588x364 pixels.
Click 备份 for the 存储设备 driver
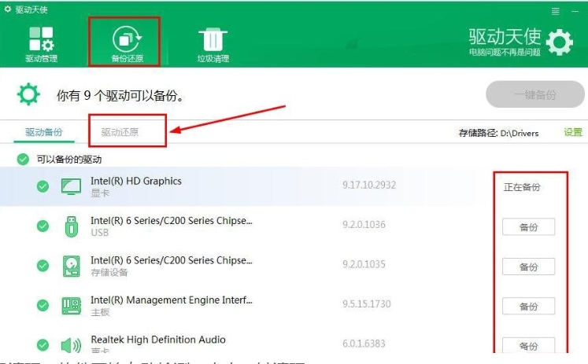(528, 267)
